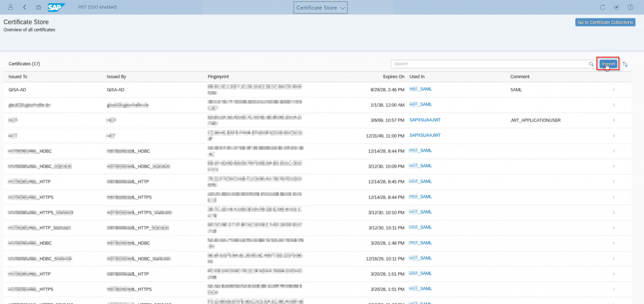Image resolution: width=644 pixels, height=304 pixels.
Task: Click expiry date 12/16/29, 10:11 PM
Action: 386,258
